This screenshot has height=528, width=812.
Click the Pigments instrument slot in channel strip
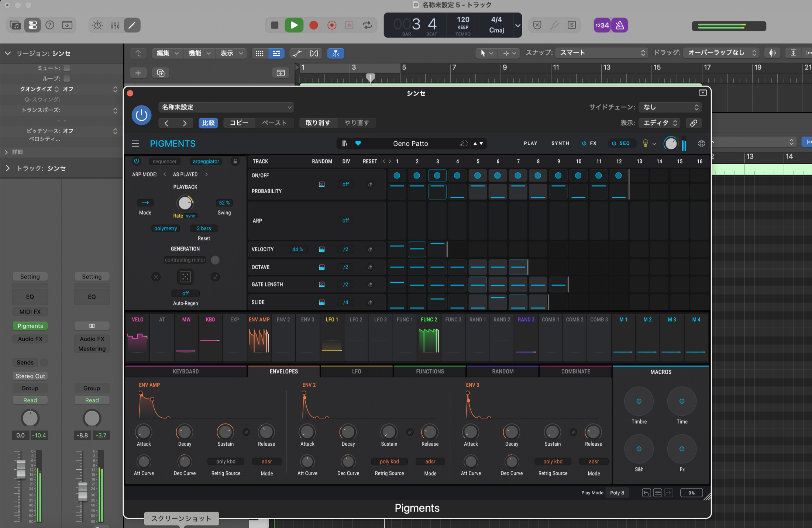click(x=30, y=326)
